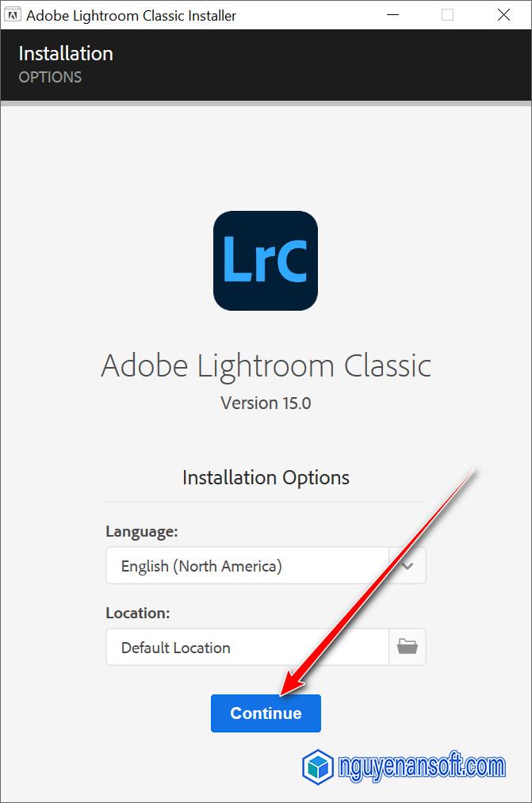The height and width of the screenshot is (803, 532).
Task: Close the Adobe Lightroom Classic Installer
Action: (x=503, y=15)
